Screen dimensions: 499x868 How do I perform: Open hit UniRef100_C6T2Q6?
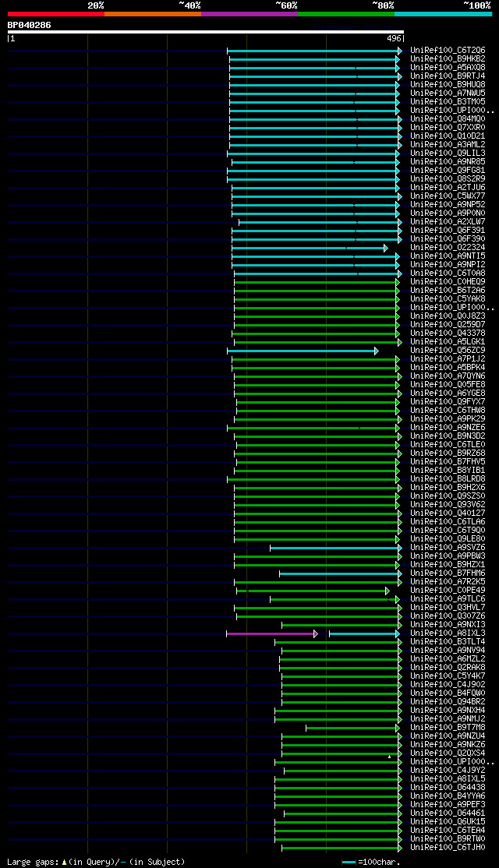[x=448, y=51]
